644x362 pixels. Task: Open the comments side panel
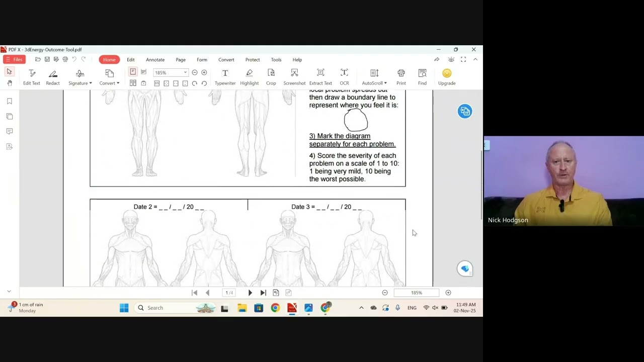(10, 132)
